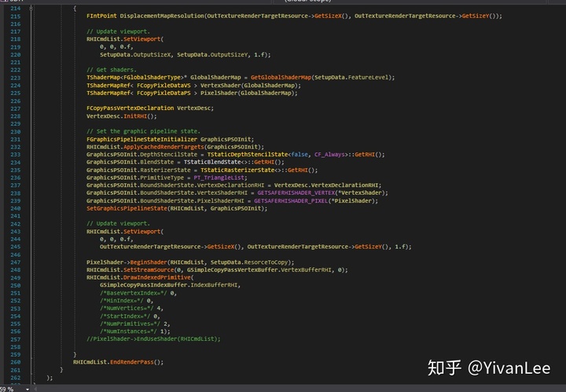This screenshot has width=566, height=392.
Task: Click the /*NumVertices=*/ comment
Action: point(127,308)
